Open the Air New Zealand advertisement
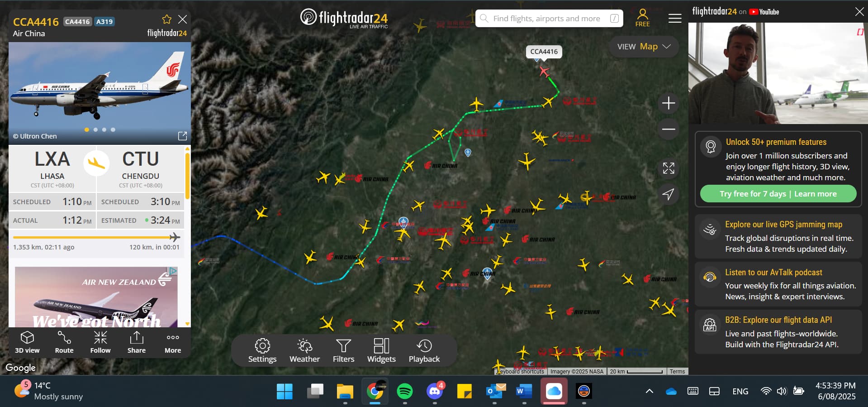Image resolution: width=868 pixels, height=407 pixels. point(96,297)
